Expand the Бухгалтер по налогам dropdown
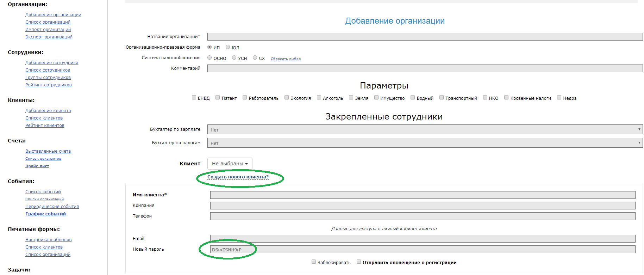The height and width of the screenshot is (275, 644). coord(425,143)
